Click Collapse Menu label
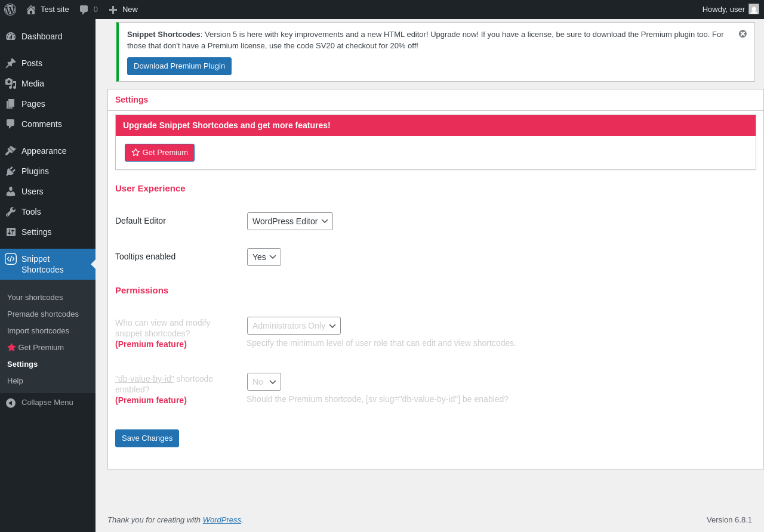 (47, 403)
